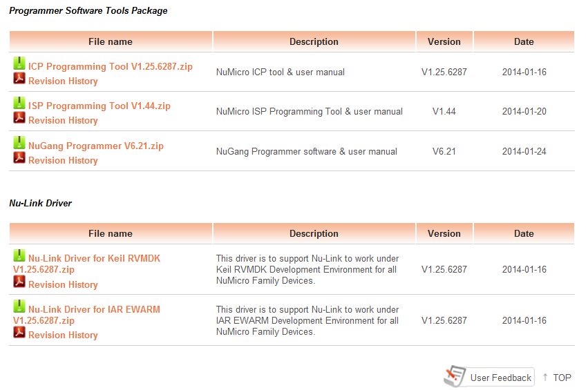Open Nu-Link Driver for IAR EWARM link

click(86, 315)
